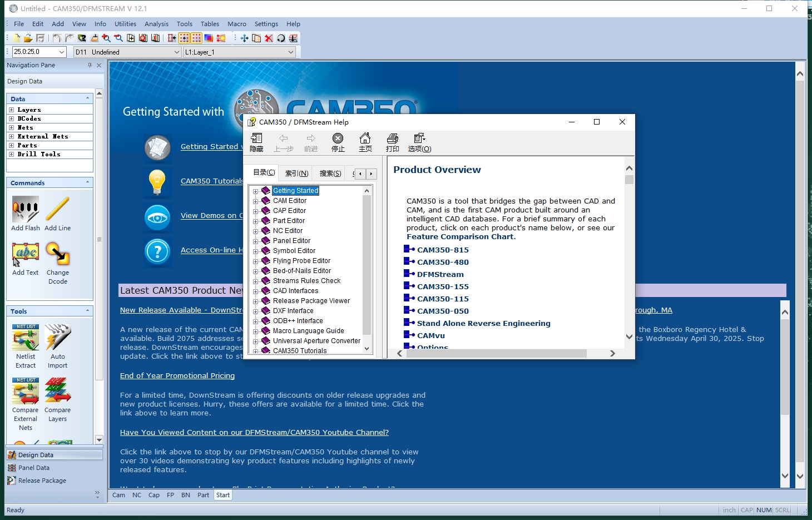Viewport: 812px width, 520px height.
Task: Switch to the NC editor bottom tab
Action: 137,495
